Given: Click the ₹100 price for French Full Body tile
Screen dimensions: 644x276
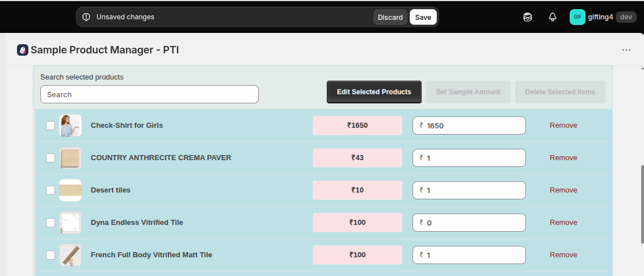Looking at the screenshot, I should (357, 255).
